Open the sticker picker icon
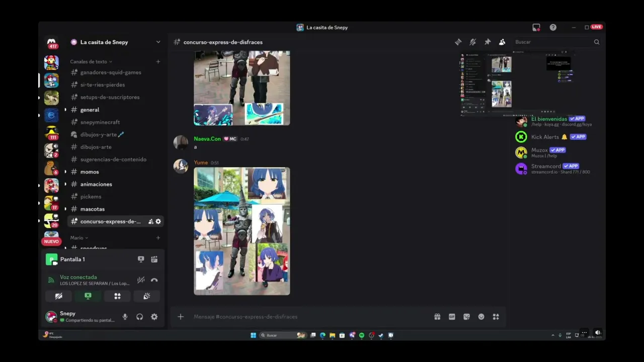 pos(466,317)
